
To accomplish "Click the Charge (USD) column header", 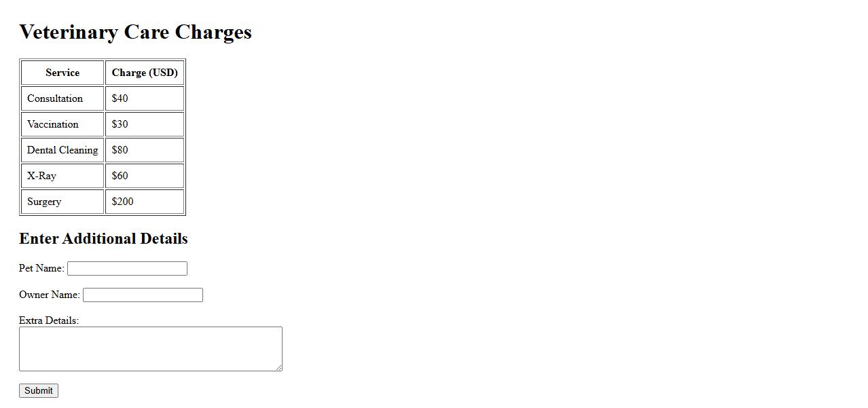I will click(145, 73).
